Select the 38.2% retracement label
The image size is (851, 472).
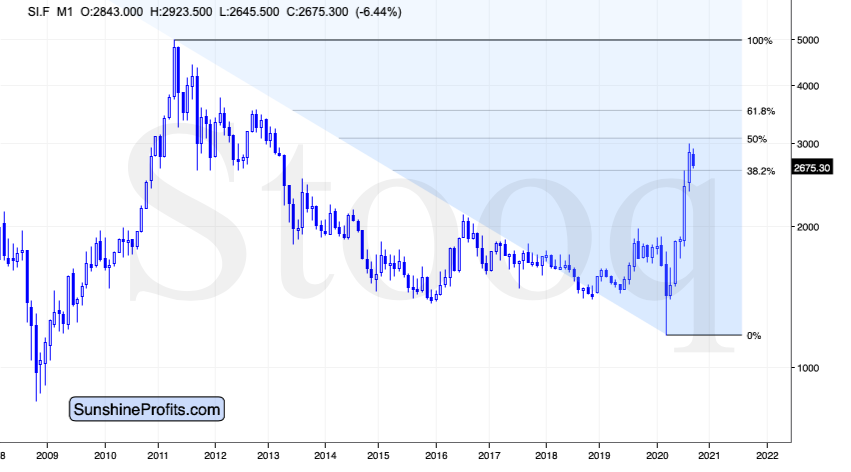pyautogui.click(x=761, y=171)
